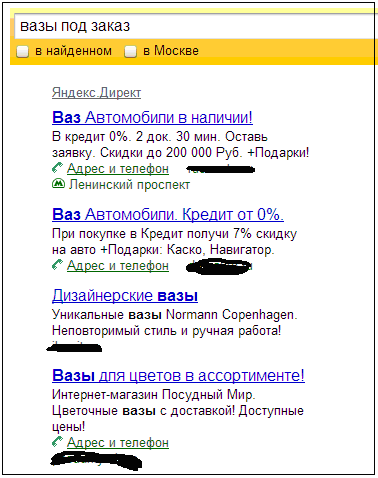The image size is (378, 478).
Task: Click 'Адрес и телефон' under the 'в наличии' ad
Action: tap(118, 169)
